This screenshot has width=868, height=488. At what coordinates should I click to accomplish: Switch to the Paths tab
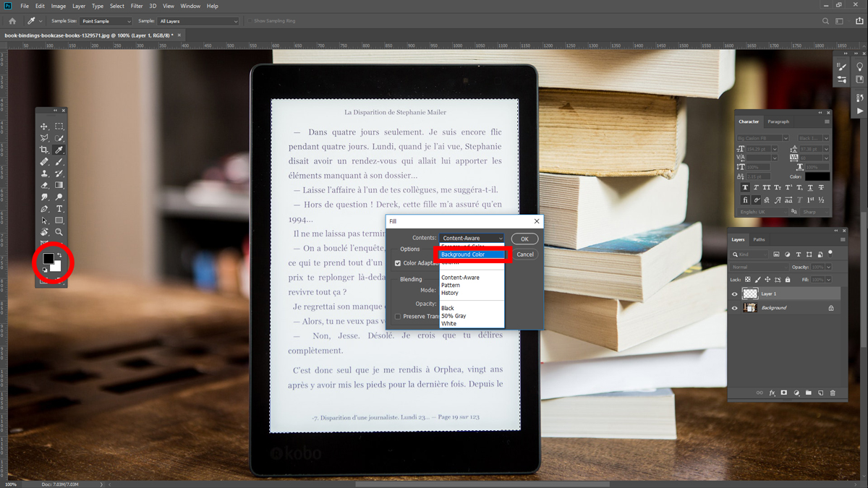pyautogui.click(x=759, y=239)
